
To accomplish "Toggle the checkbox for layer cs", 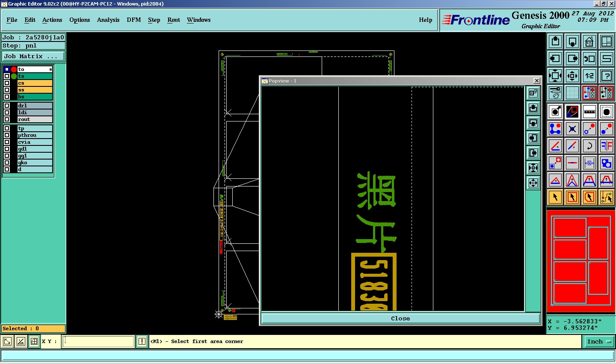I will (x=7, y=83).
